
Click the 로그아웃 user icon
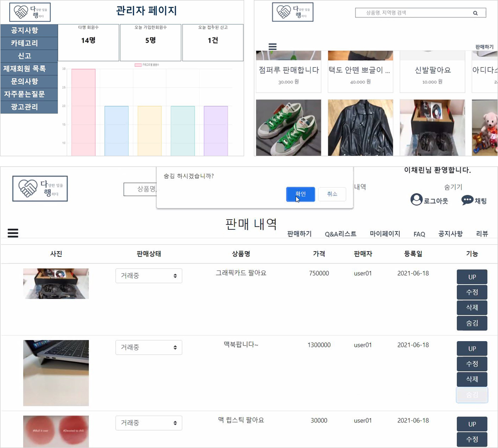pos(416,199)
